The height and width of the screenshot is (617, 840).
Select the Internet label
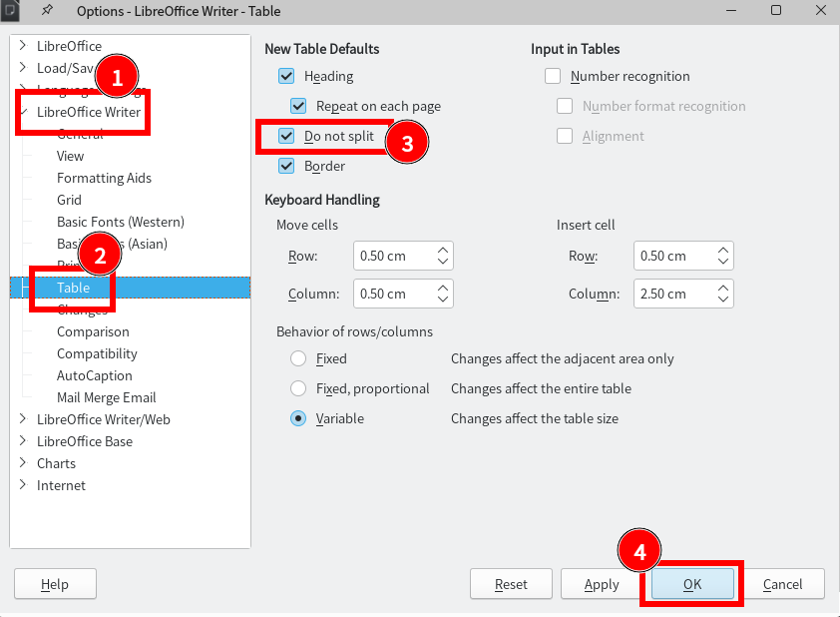click(61, 485)
